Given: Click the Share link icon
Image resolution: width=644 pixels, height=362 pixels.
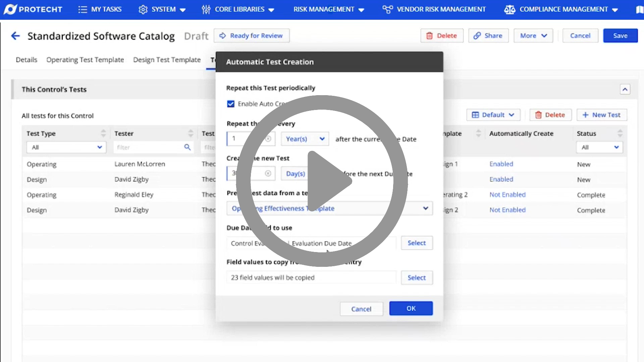Looking at the screenshot, I should [x=478, y=36].
